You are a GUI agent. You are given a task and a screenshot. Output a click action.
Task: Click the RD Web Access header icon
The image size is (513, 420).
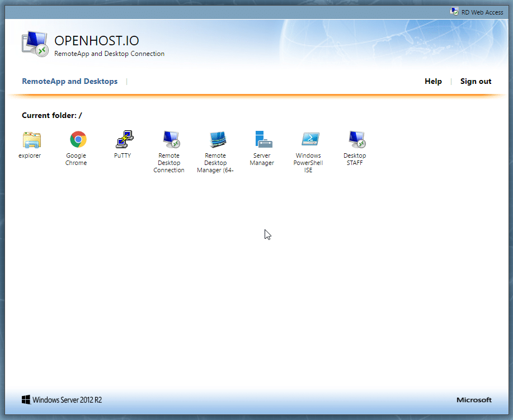(x=454, y=12)
